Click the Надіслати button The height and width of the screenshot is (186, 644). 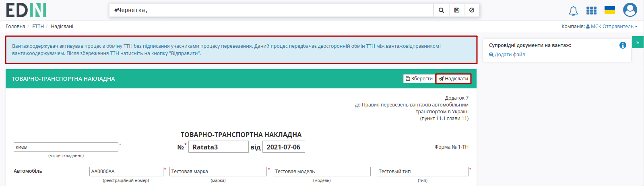point(453,79)
